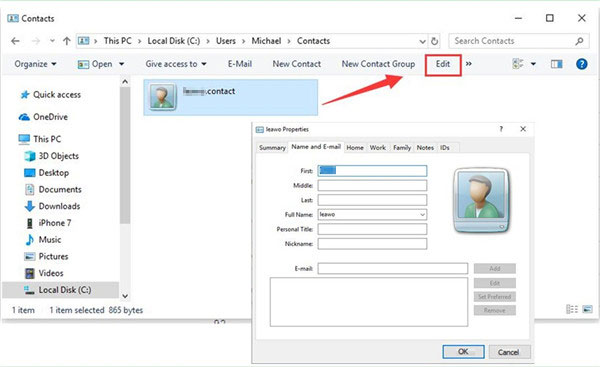Close the leawo Properties dialog
Viewport: 600px width, 367px height.
(523, 129)
